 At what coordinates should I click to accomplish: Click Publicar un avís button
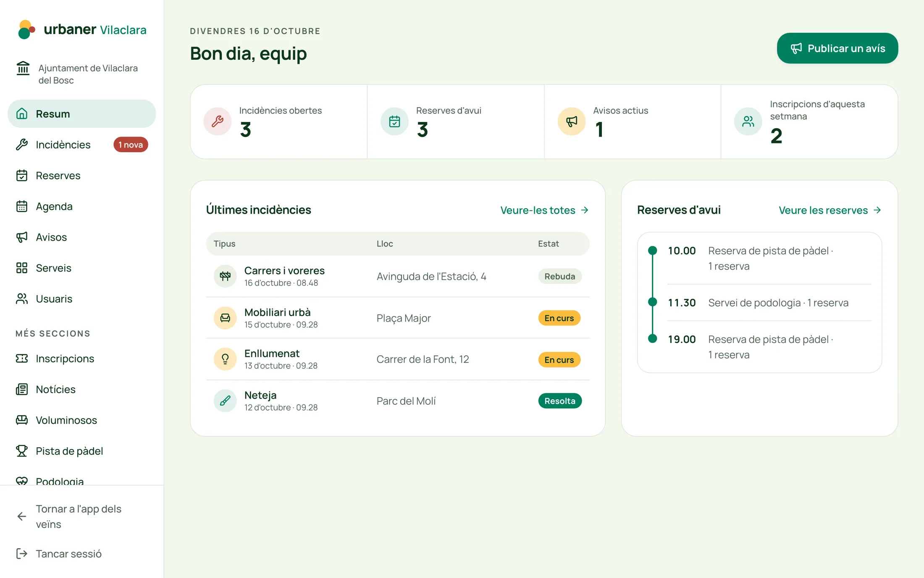(837, 48)
